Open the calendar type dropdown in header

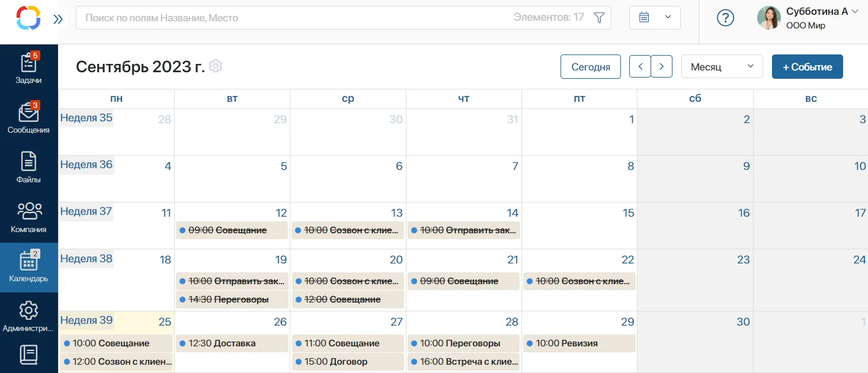[655, 18]
